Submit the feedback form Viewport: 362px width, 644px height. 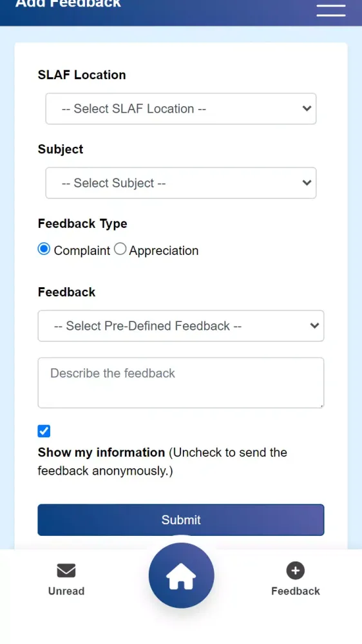point(181,520)
